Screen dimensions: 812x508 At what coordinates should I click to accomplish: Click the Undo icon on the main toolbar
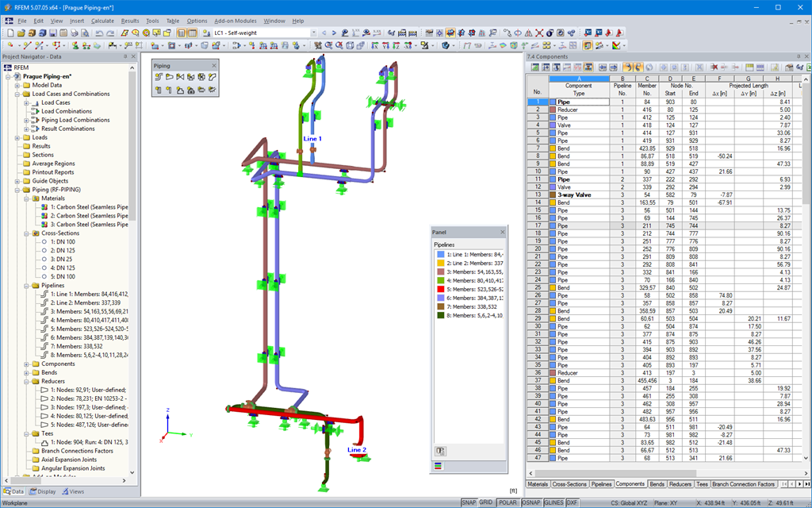click(99, 32)
